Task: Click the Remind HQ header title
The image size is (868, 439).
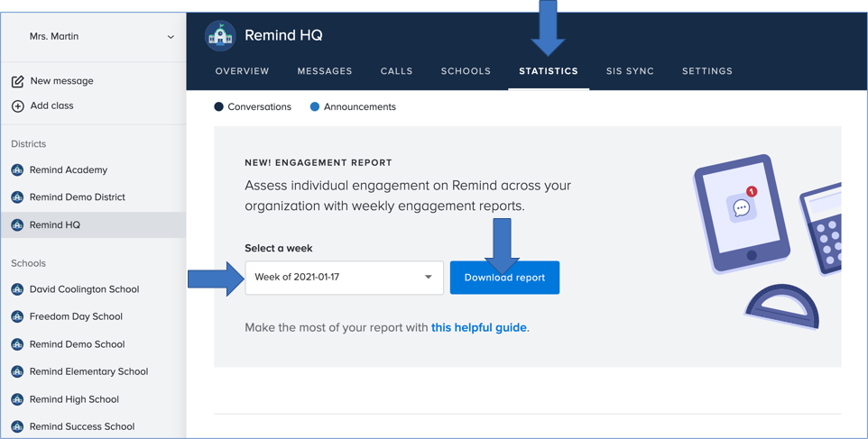Action: (283, 35)
